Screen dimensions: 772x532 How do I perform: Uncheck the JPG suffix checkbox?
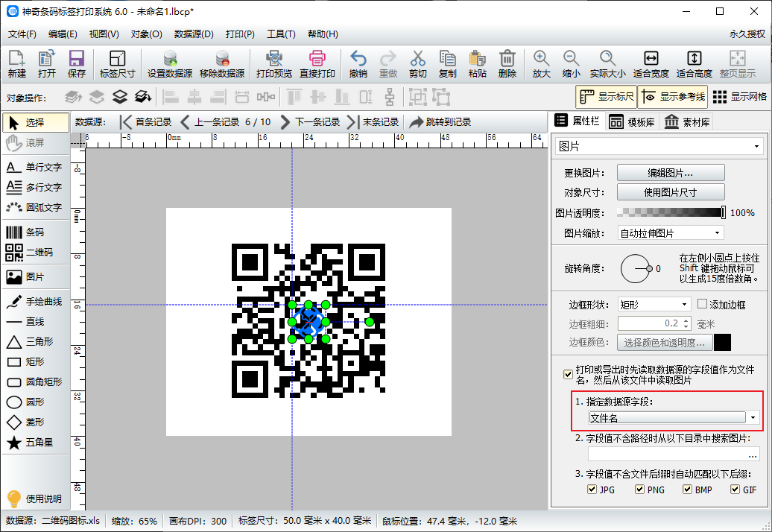pos(592,490)
